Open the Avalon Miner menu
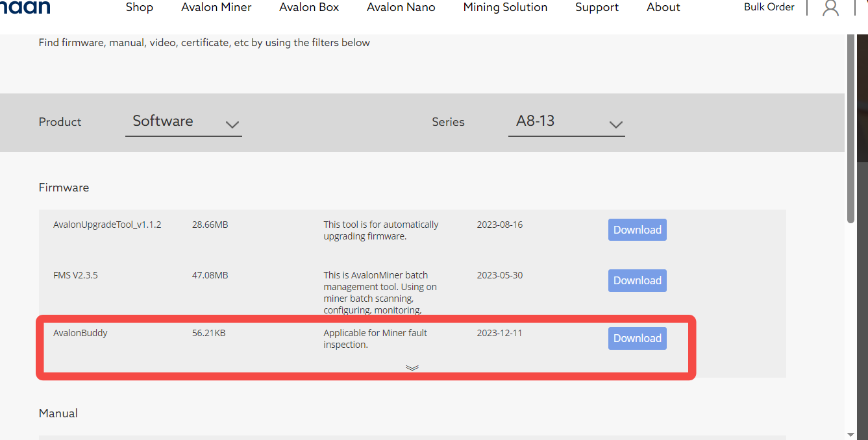Image resolution: width=868 pixels, height=440 pixels. click(216, 8)
